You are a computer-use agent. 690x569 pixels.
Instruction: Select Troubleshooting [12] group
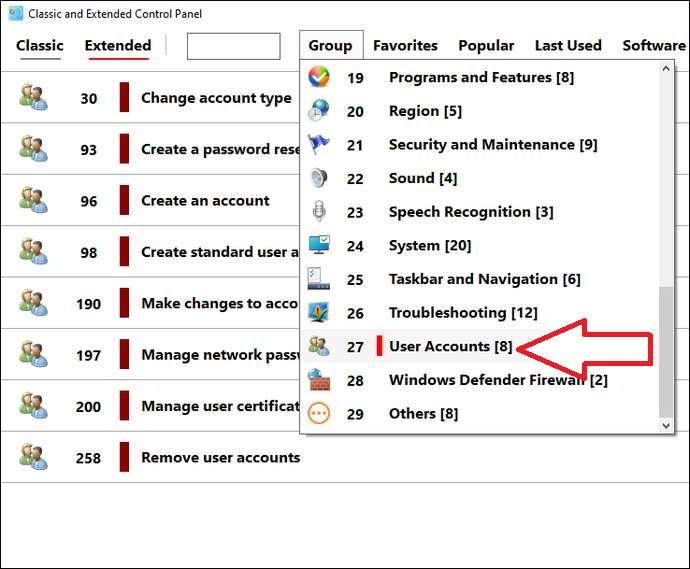click(463, 313)
